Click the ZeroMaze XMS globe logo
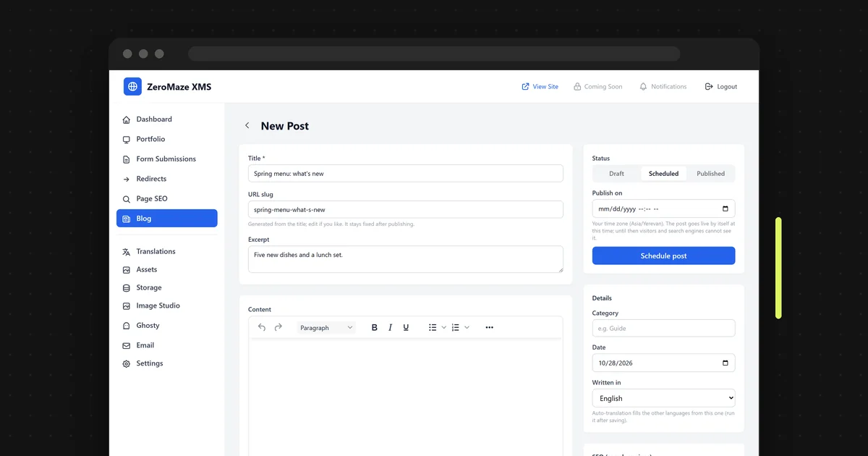The width and height of the screenshot is (868, 456). (132, 87)
